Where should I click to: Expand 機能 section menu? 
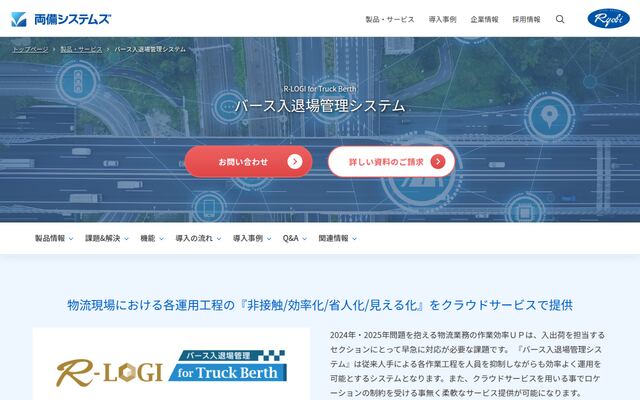tap(152, 238)
